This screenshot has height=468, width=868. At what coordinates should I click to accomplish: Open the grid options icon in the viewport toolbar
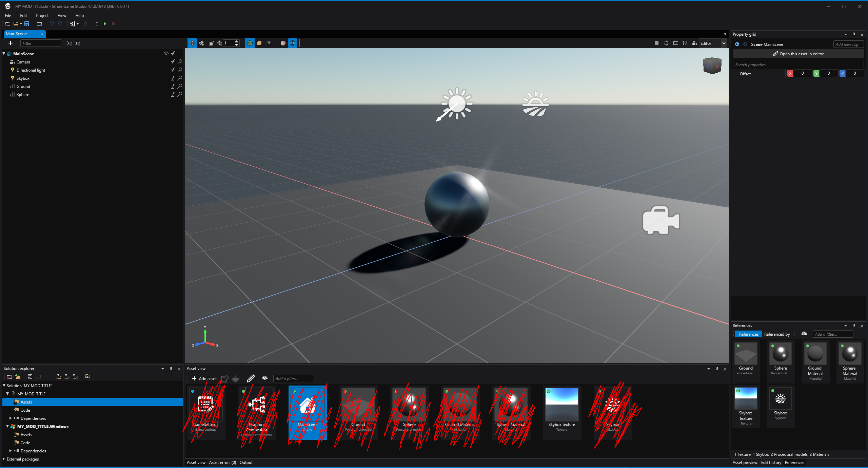click(x=657, y=43)
